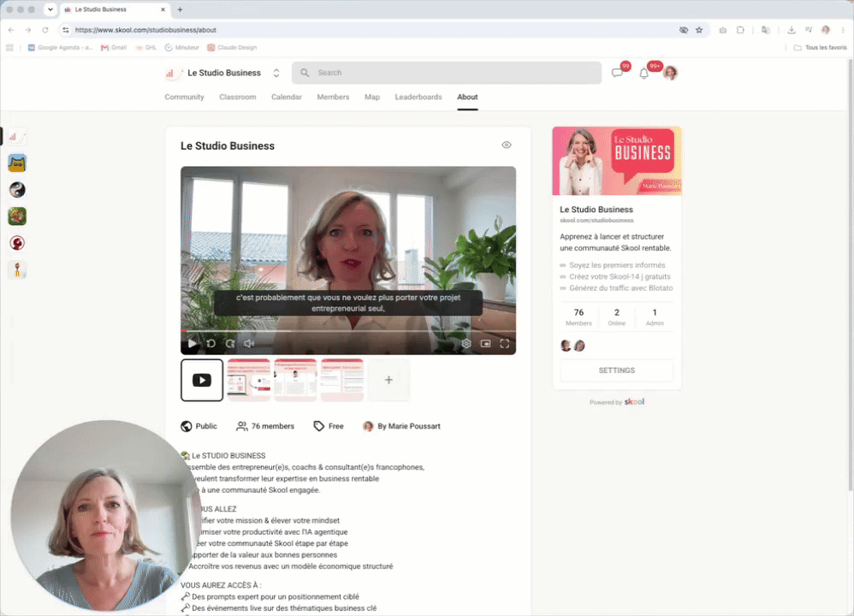Select Le Studio Business in the left group rail
854x616 pixels.
(17, 137)
